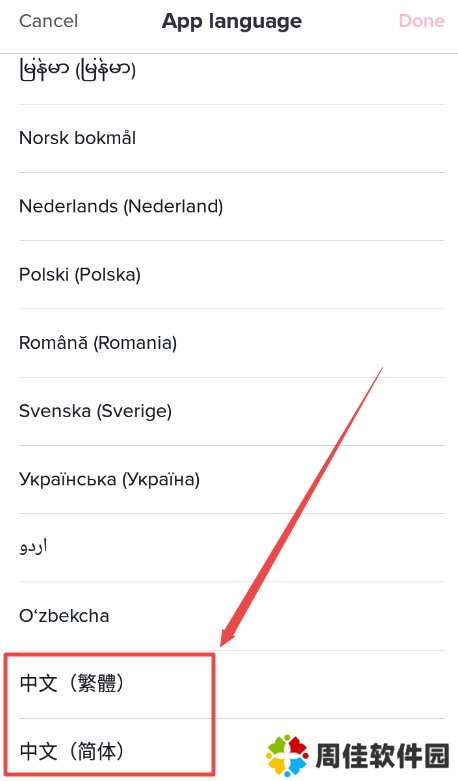Select the Burmese language option

click(231, 71)
